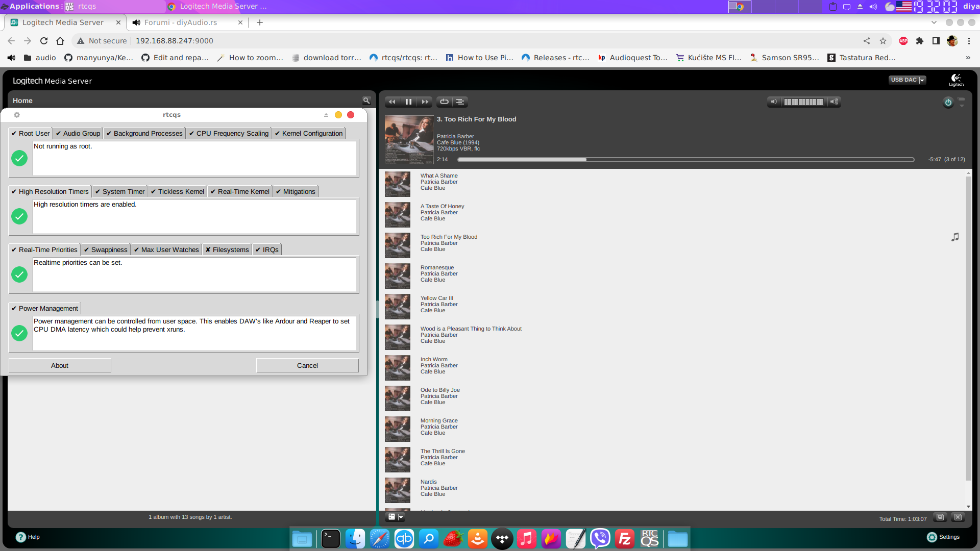Click the Cancel button in rtcqs

click(x=307, y=365)
